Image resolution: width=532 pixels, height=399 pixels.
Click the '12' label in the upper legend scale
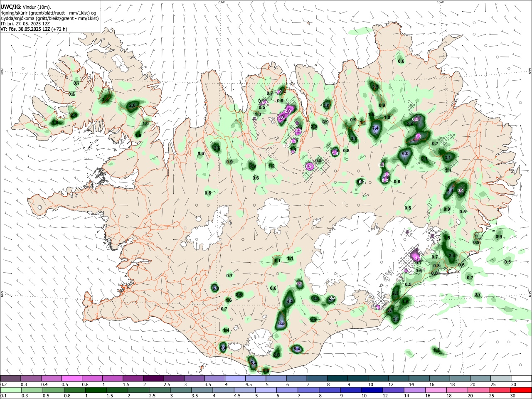[390, 384]
